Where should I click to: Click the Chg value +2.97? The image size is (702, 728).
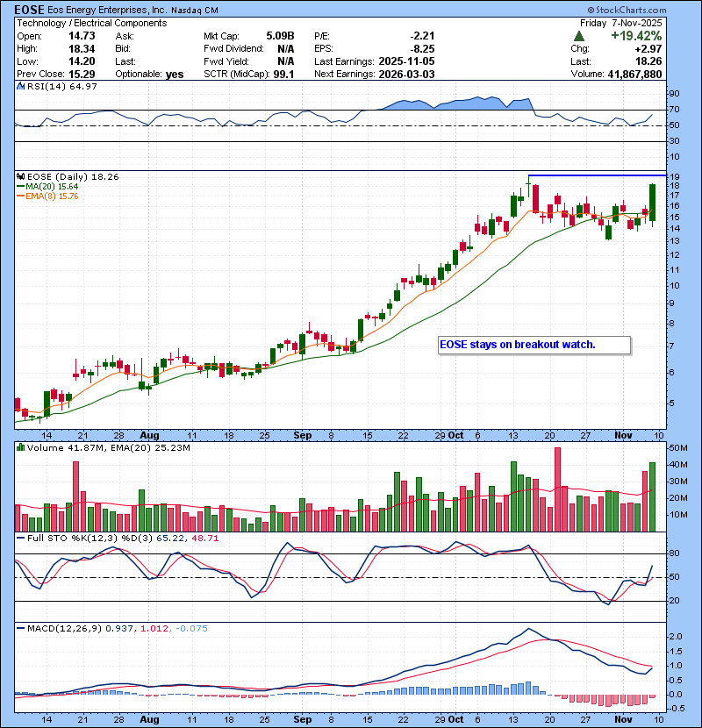point(649,49)
